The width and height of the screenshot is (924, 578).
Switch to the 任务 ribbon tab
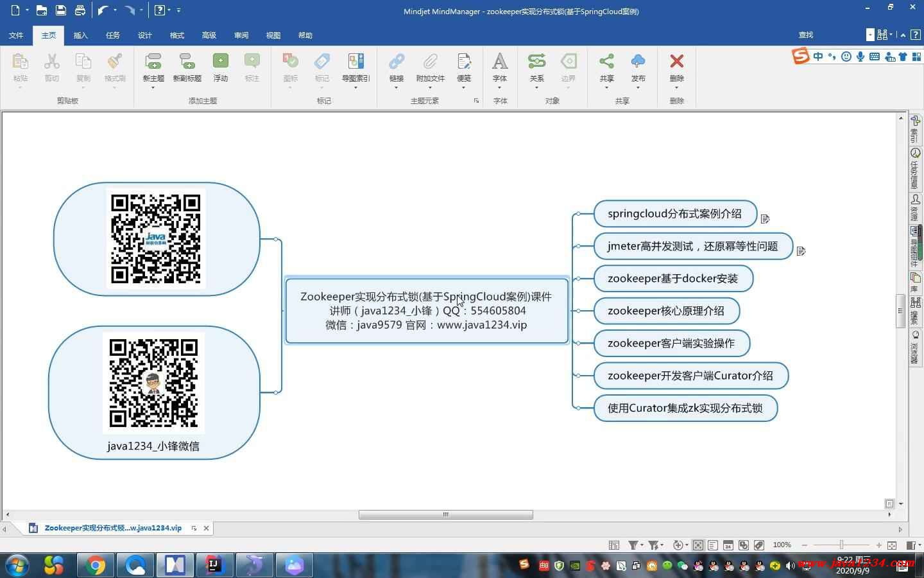(113, 35)
